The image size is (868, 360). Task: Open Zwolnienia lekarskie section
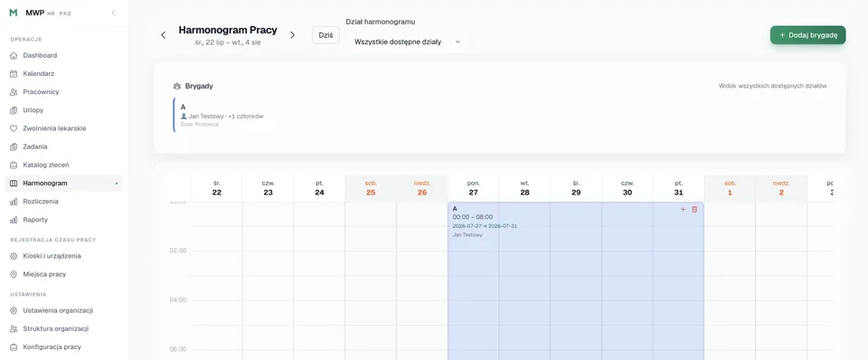(x=63, y=128)
